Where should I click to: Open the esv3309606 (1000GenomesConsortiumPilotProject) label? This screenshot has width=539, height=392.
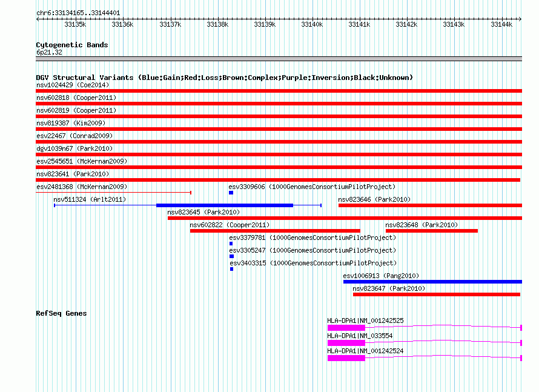tap(312, 187)
